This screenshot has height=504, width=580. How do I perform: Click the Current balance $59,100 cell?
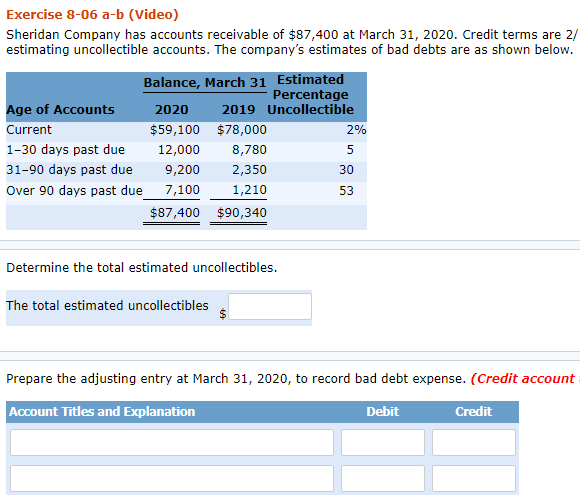[x=175, y=130]
